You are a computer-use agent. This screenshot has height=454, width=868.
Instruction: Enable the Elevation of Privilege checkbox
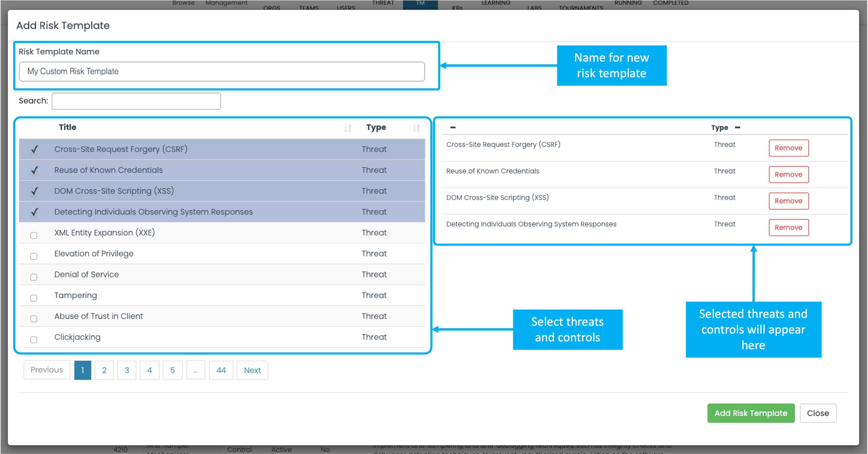click(34, 256)
